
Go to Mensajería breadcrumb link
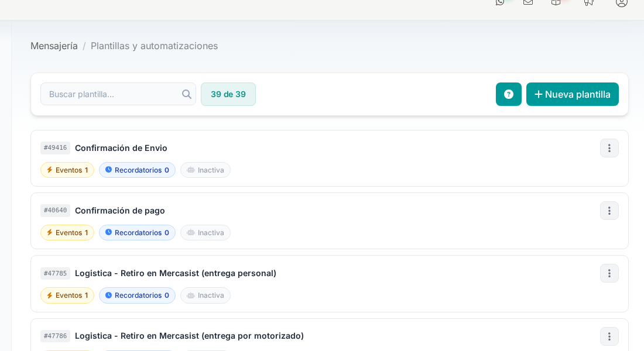(x=54, y=46)
